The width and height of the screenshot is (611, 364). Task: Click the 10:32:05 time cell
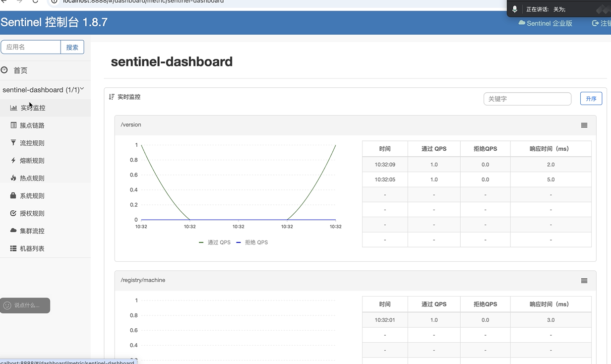pyautogui.click(x=385, y=180)
